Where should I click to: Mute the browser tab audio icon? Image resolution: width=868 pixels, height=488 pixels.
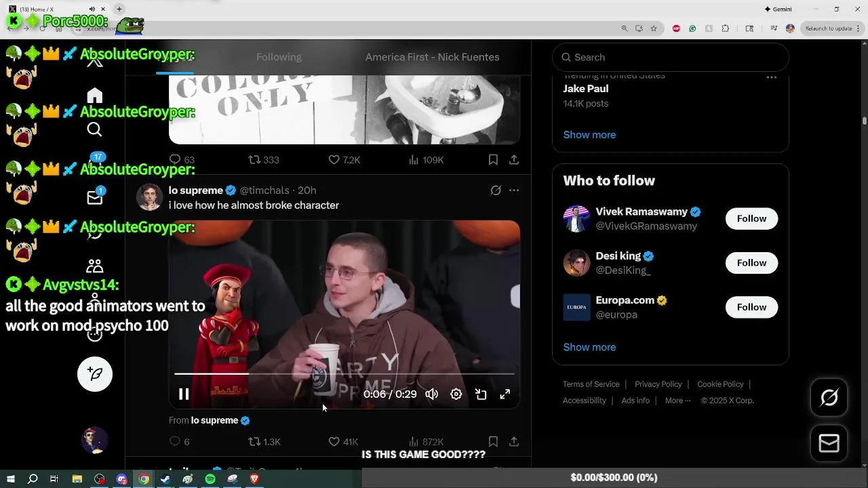point(93,9)
